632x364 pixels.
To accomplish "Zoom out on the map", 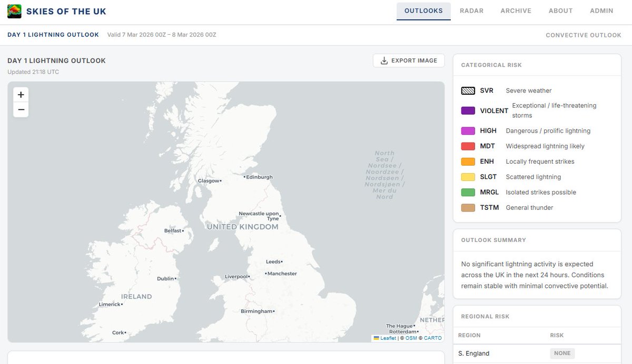I will point(21,109).
